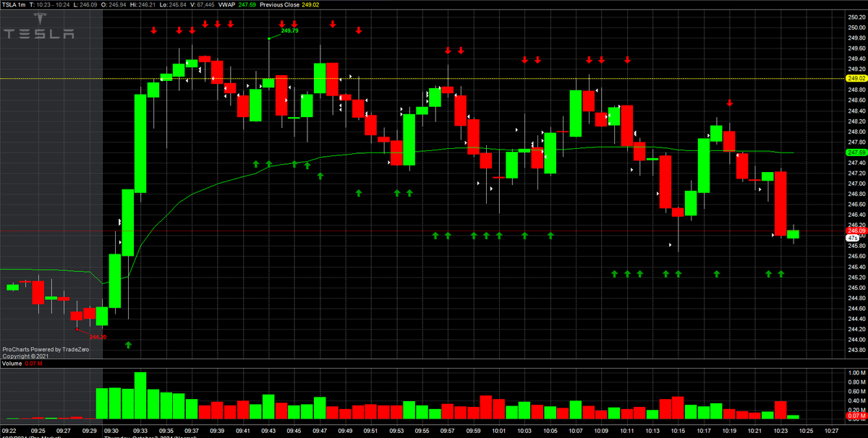
Task: Click the 249.79 session high marker
Action: (x=289, y=31)
